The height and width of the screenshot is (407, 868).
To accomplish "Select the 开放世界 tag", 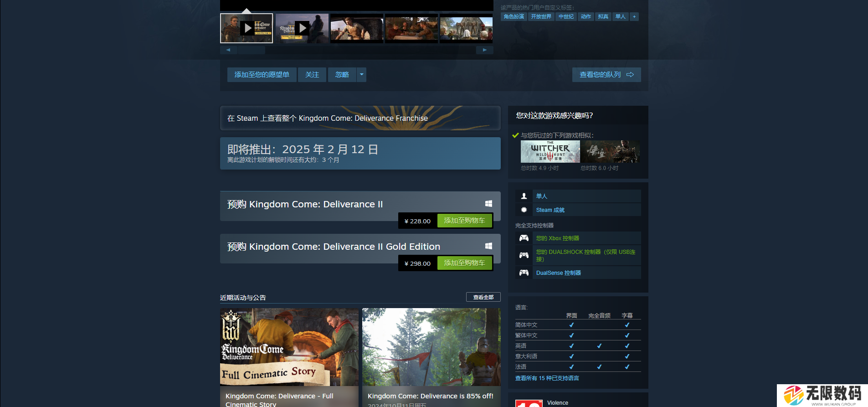I will point(541,17).
